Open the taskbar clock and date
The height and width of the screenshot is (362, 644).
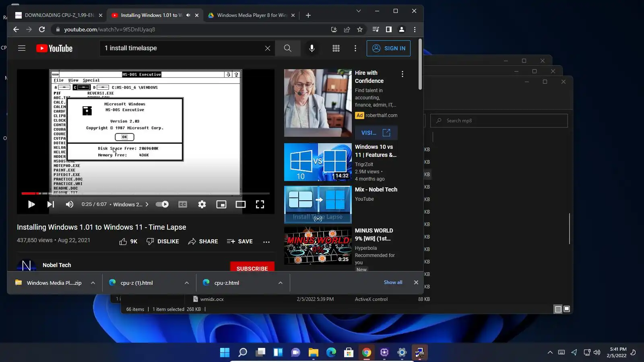point(617,352)
